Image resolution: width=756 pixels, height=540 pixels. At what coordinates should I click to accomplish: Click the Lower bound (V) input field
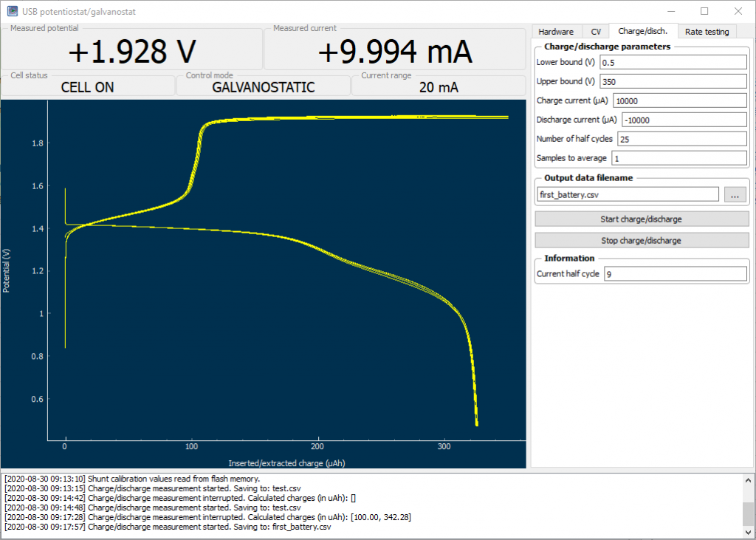[673, 62]
